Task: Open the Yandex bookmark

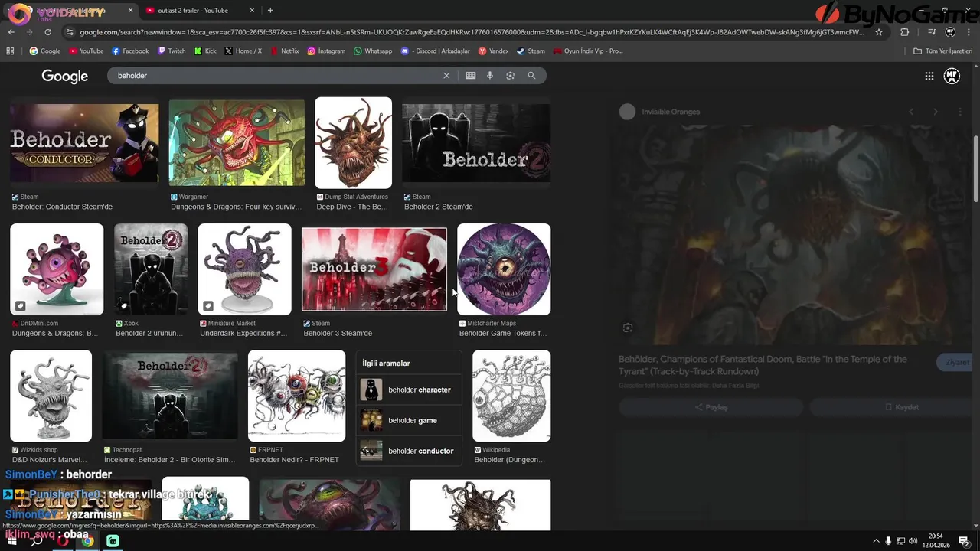Action: [493, 51]
